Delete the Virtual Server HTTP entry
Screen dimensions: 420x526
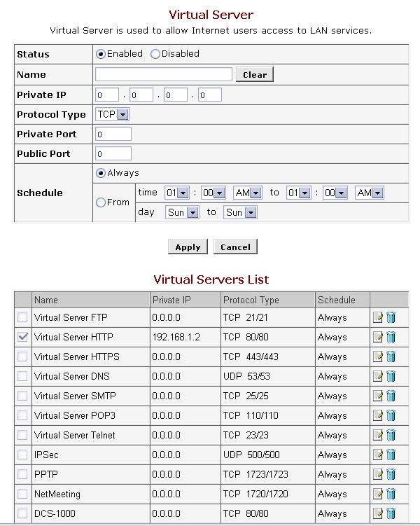pyautogui.click(x=391, y=338)
